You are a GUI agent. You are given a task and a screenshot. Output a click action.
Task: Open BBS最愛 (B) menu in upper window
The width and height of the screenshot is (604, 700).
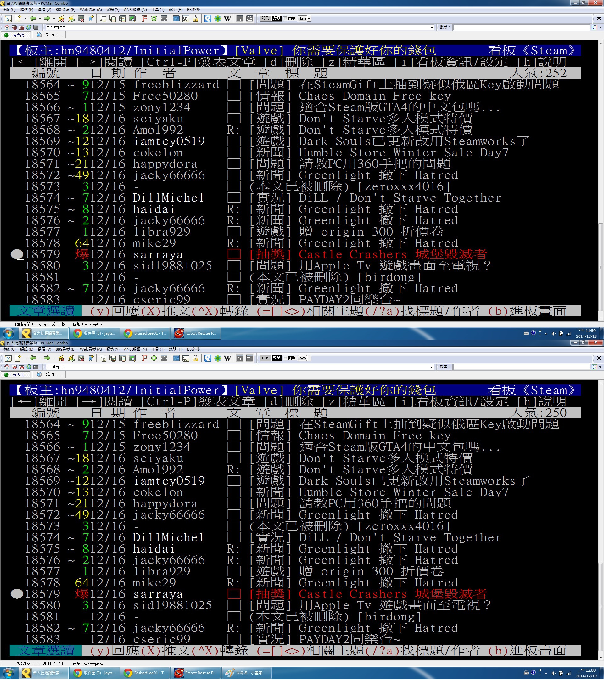coord(65,10)
